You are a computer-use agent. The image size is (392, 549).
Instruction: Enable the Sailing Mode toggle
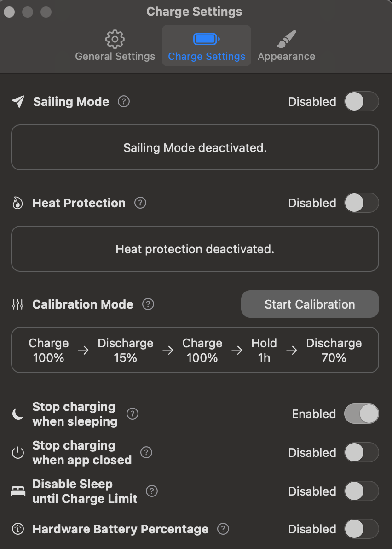[x=362, y=101]
